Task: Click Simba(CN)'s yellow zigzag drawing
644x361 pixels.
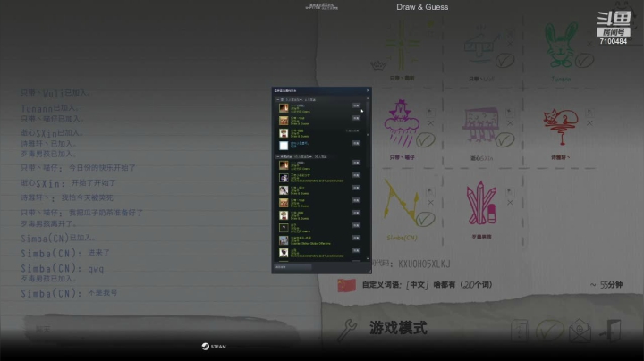Action: 402,204
